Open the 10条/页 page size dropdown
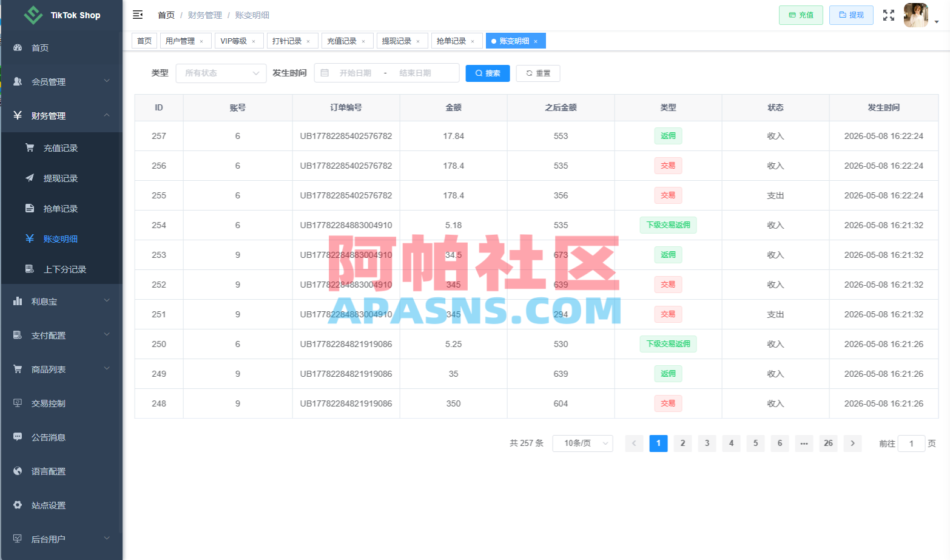The height and width of the screenshot is (560, 950). pyautogui.click(x=582, y=444)
